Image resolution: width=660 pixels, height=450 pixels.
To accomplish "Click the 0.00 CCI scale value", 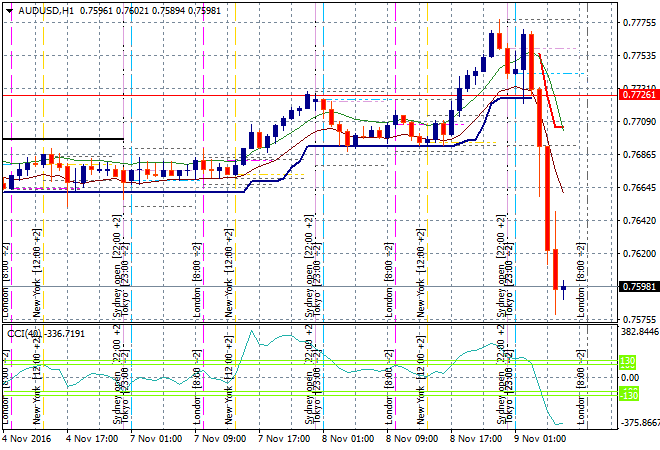I will (x=630, y=378).
